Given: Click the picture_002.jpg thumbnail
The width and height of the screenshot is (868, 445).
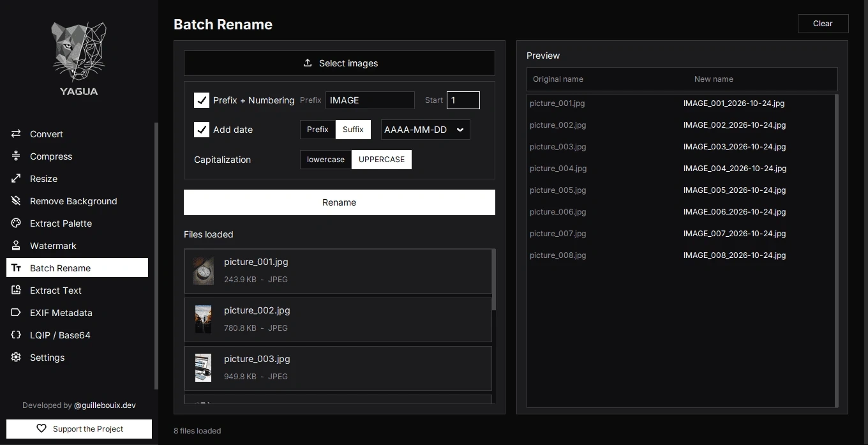Looking at the screenshot, I should pos(203,319).
